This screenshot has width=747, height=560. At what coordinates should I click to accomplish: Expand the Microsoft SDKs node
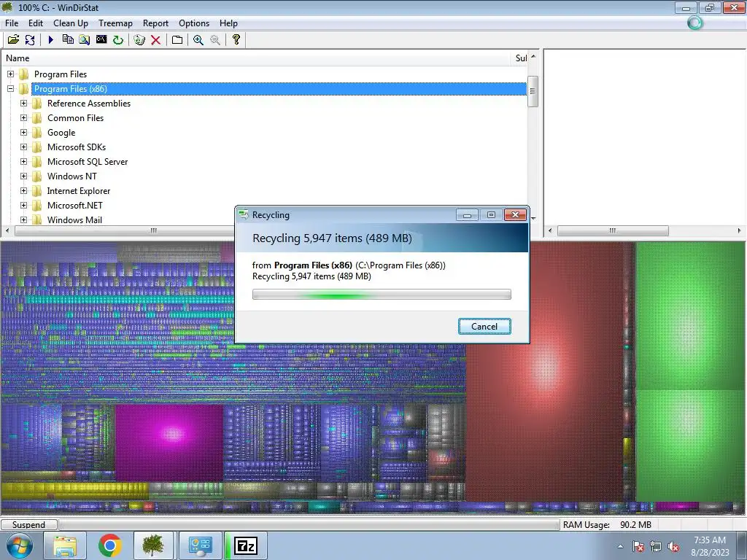23,147
